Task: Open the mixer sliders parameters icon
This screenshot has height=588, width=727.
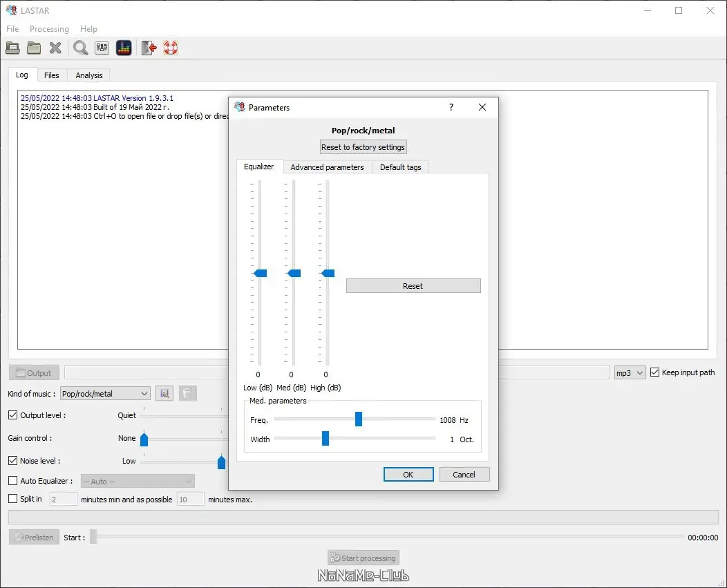Action: pyautogui.click(x=102, y=48)
